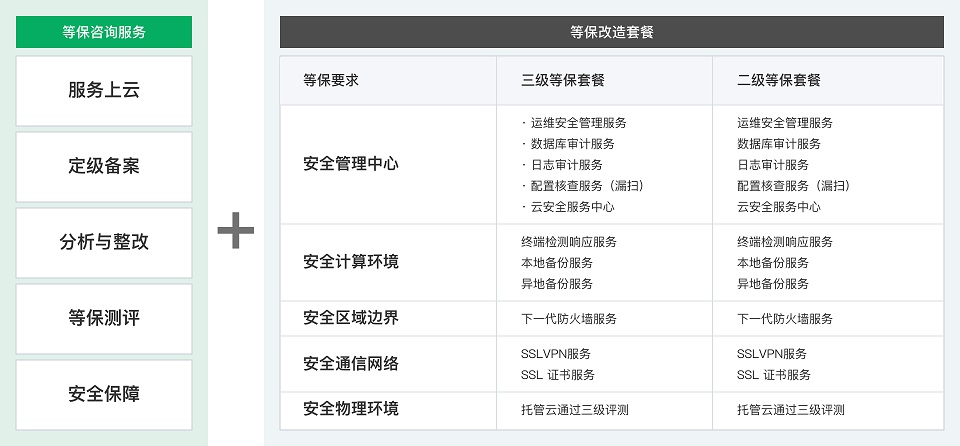Click SSLVPN服务 in the 三级 column
960x446 pixels.
(x=556, y=354)
